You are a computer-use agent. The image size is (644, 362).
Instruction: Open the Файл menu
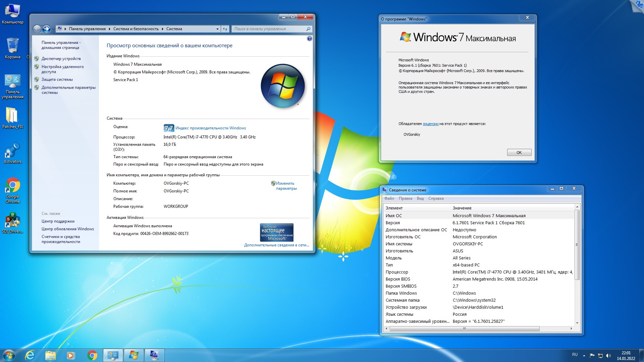click(389, 198)
